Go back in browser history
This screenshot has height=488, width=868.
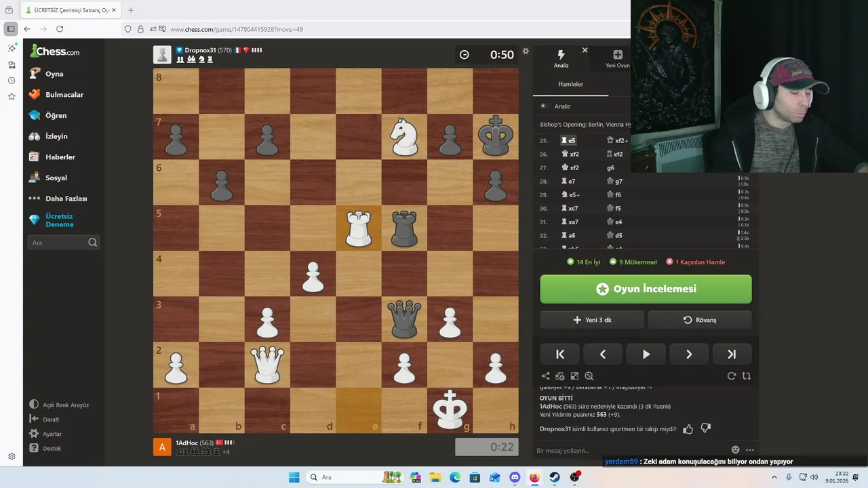(27, 29)
